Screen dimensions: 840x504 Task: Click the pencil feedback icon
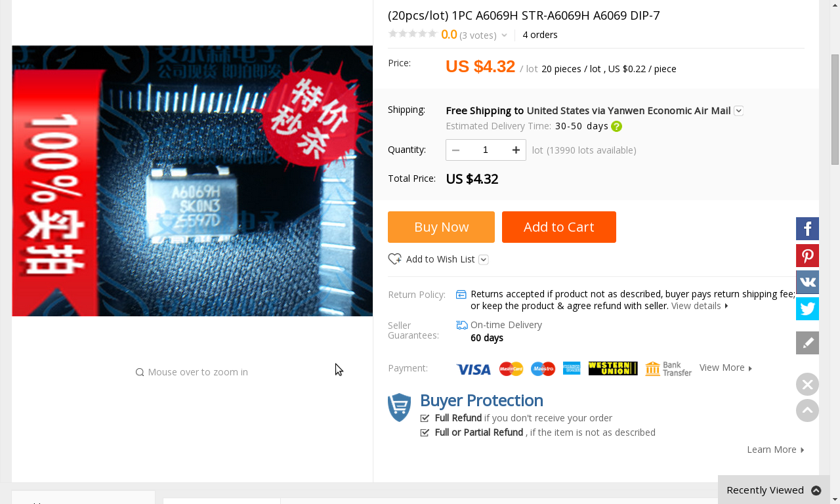pos(807,343)
